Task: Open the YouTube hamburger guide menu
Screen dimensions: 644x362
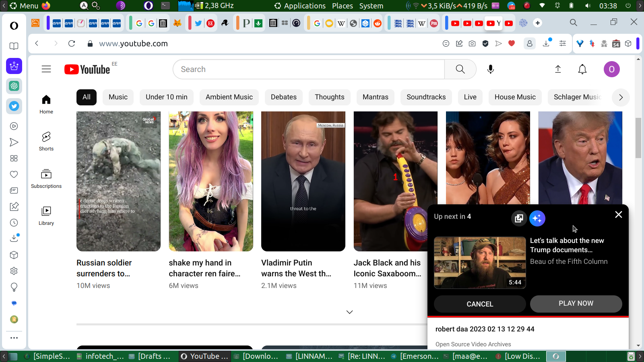Action: 46,69
